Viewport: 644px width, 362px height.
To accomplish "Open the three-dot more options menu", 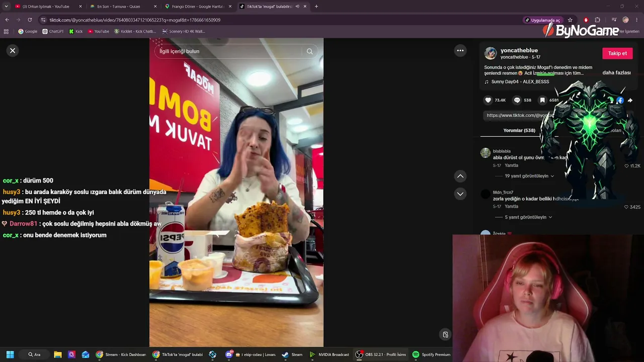I will [460, 50].
